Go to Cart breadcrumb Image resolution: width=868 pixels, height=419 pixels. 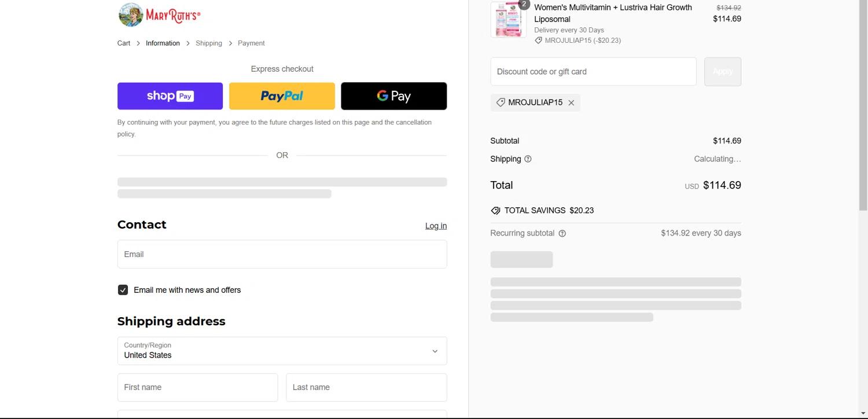(x=124, y=43)
